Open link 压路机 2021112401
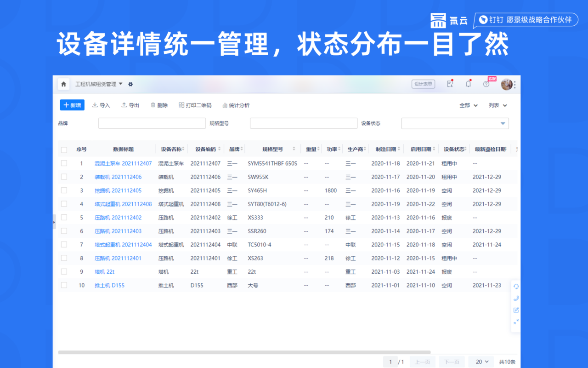The width and height of the screenshot is (588, 368). 118,259
